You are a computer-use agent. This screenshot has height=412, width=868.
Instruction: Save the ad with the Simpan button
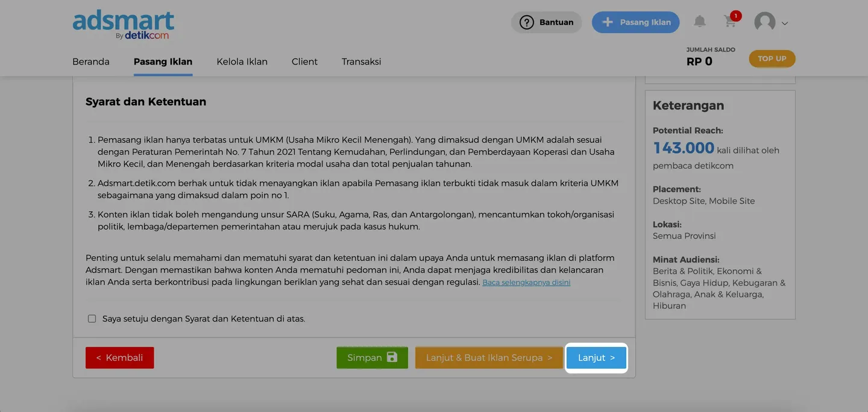(372, 358)
